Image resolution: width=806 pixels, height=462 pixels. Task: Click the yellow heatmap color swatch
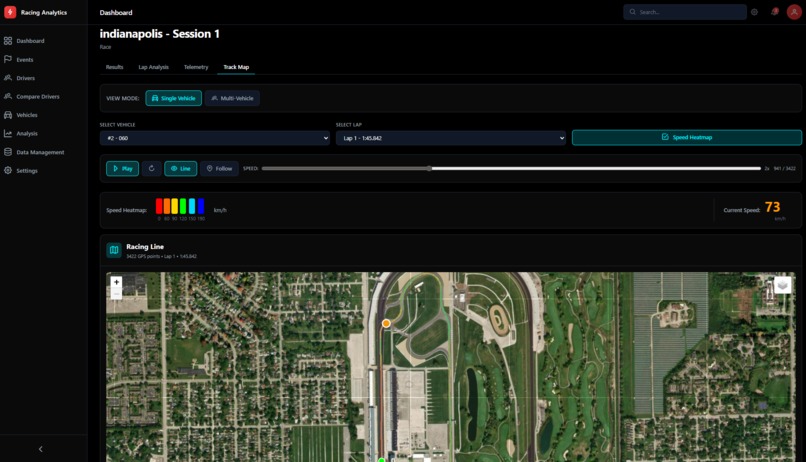(x=175, y=206)
